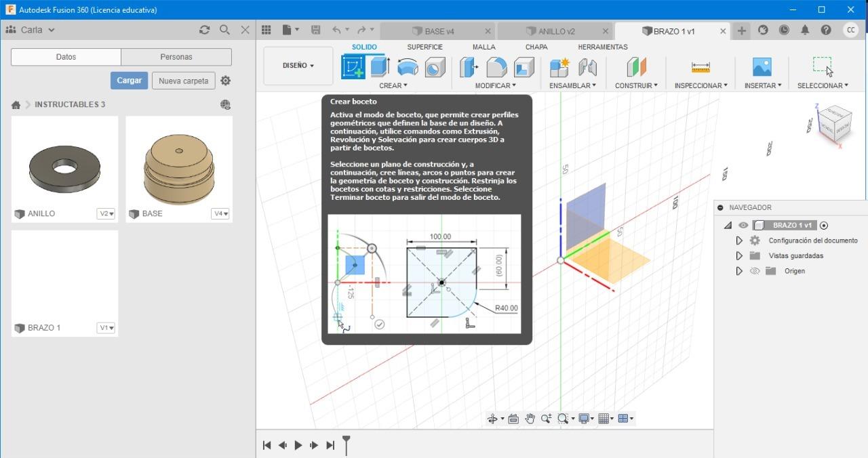Click the Look At camera icon
Viewport: 868px width, 458px height.
pyautogui.click(x=513, y=419)
